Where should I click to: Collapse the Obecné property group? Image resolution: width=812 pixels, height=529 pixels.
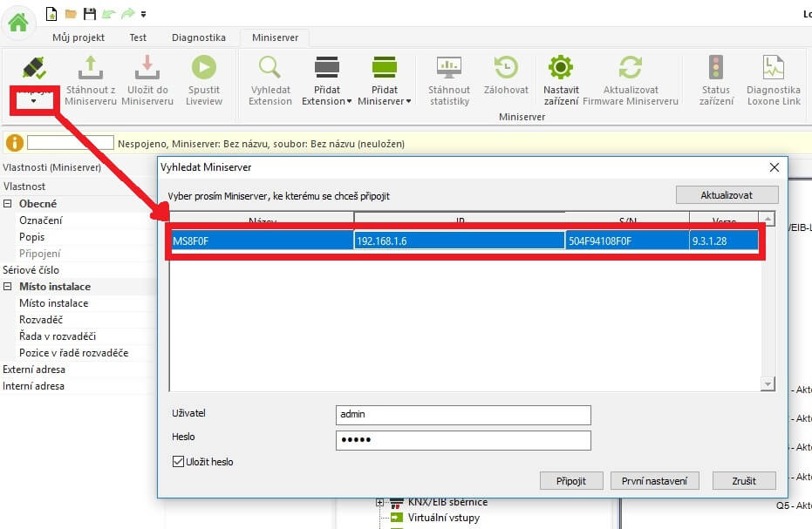8,204
